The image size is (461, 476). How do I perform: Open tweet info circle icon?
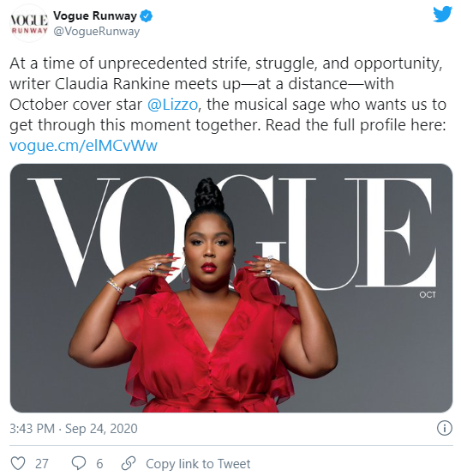[x=445, y=428]
